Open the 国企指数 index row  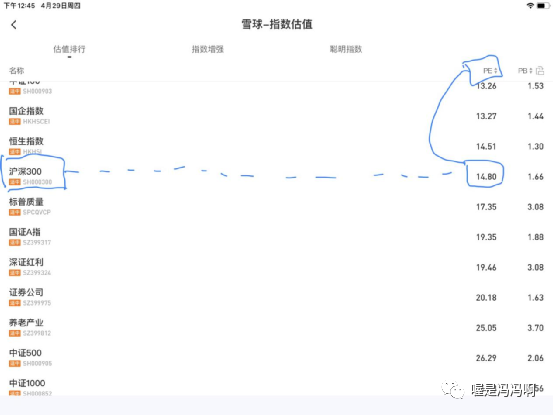276,116
